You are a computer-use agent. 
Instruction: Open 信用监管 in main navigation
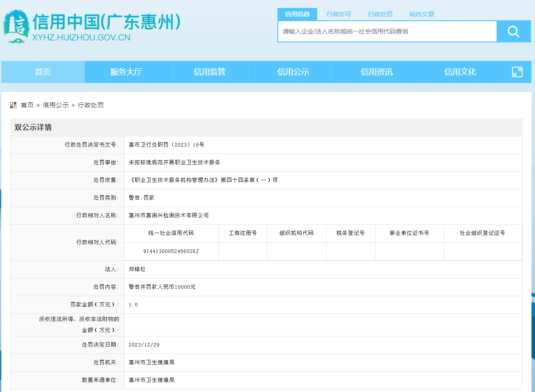click(210, 72)
